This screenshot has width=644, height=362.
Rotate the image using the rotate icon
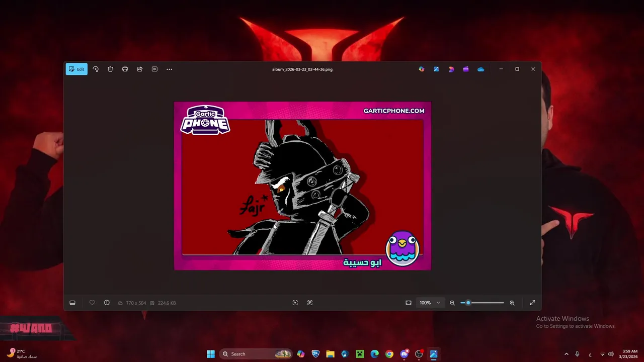(96, 69)
